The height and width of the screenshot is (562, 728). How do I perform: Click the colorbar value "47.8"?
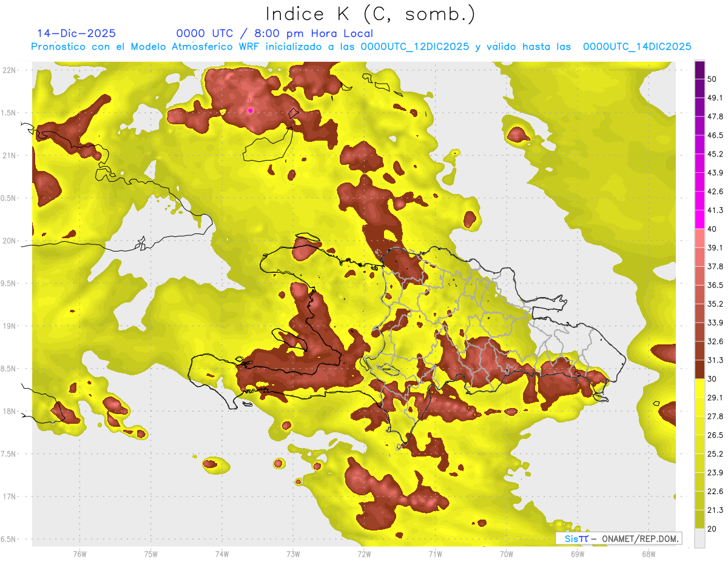coord(715,116)
